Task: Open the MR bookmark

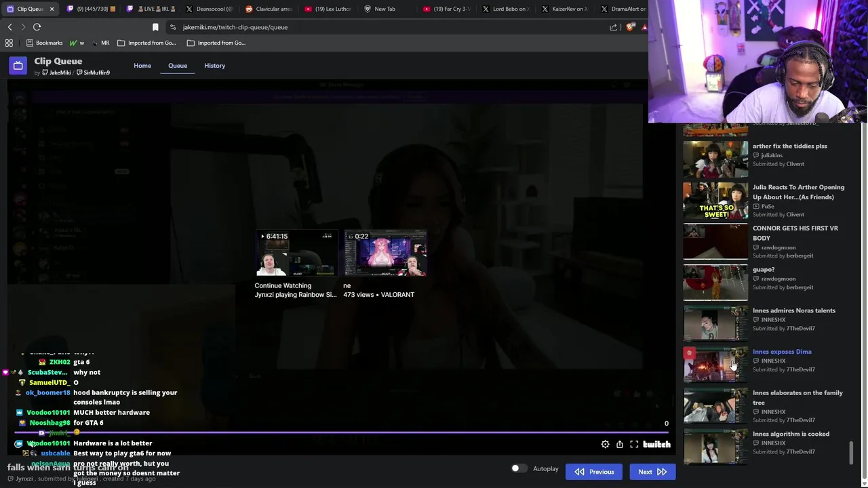Action: (x=100, y=43)
